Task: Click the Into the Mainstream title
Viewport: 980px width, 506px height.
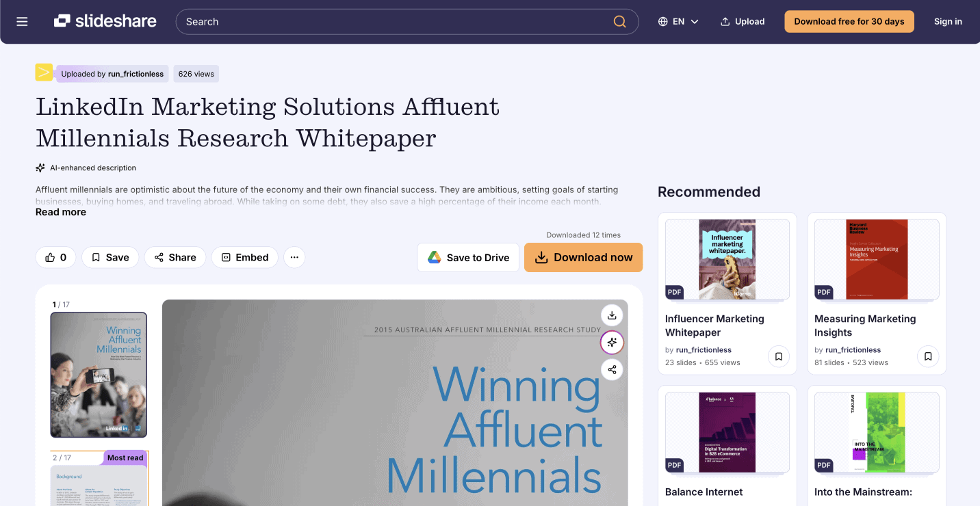Action: [x=863, y=492]
